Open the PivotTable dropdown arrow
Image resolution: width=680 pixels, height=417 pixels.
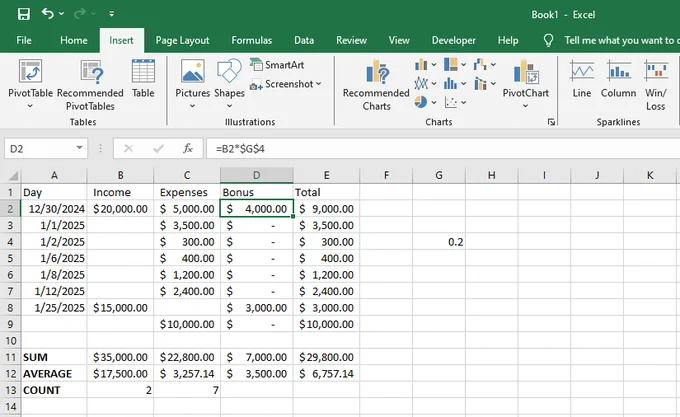pyautogui.click(x=30, y=106)
